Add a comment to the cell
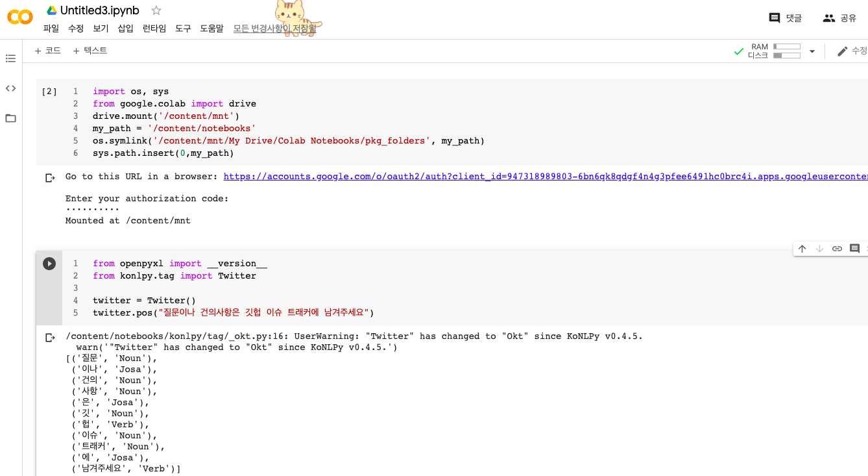The height and width of the screenshot is (476, 868). click(854, 248)
